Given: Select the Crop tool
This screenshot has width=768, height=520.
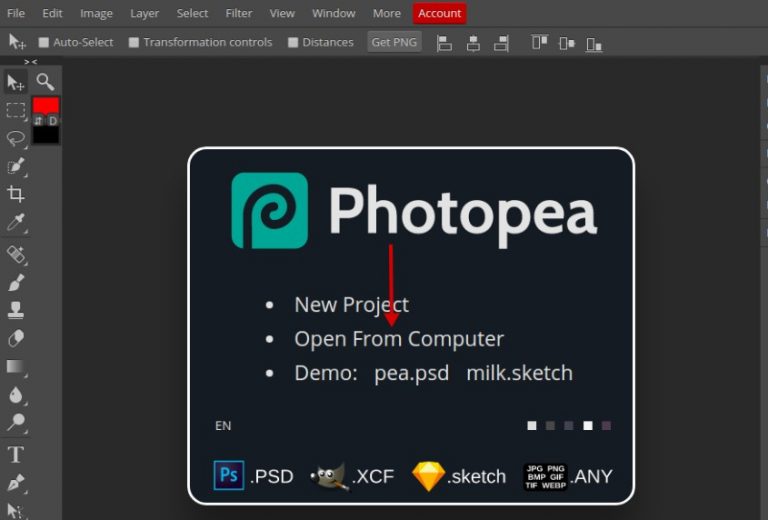Looking at the screenshot, I should [16, 194].
